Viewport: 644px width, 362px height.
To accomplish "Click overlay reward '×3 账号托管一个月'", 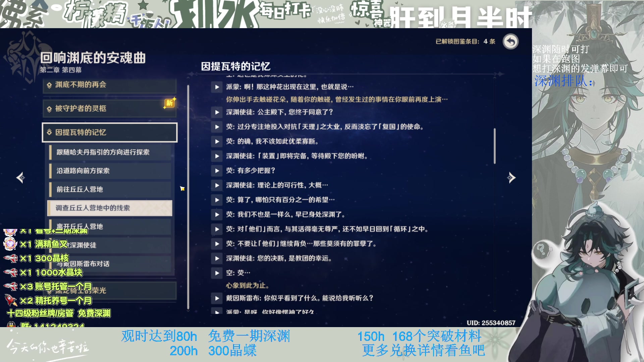I will coord(47,287).
